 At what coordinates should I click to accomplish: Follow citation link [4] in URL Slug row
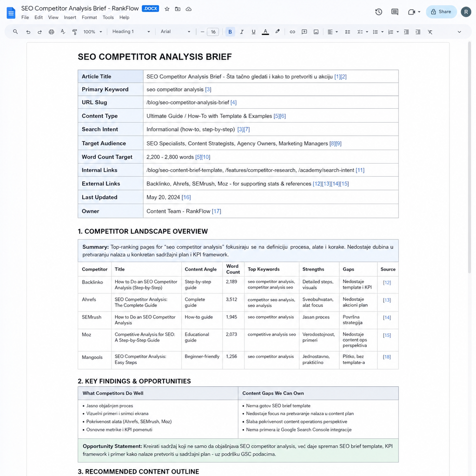pos(233,102)
